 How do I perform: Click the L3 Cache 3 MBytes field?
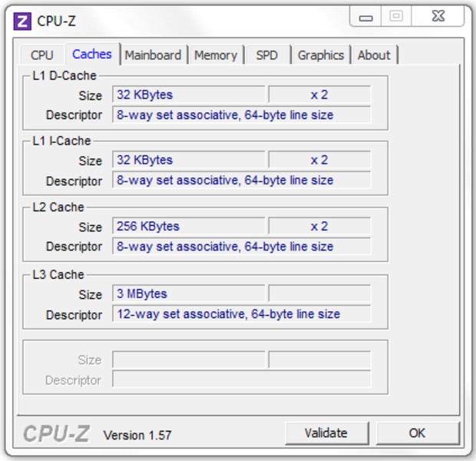[189, 294]
